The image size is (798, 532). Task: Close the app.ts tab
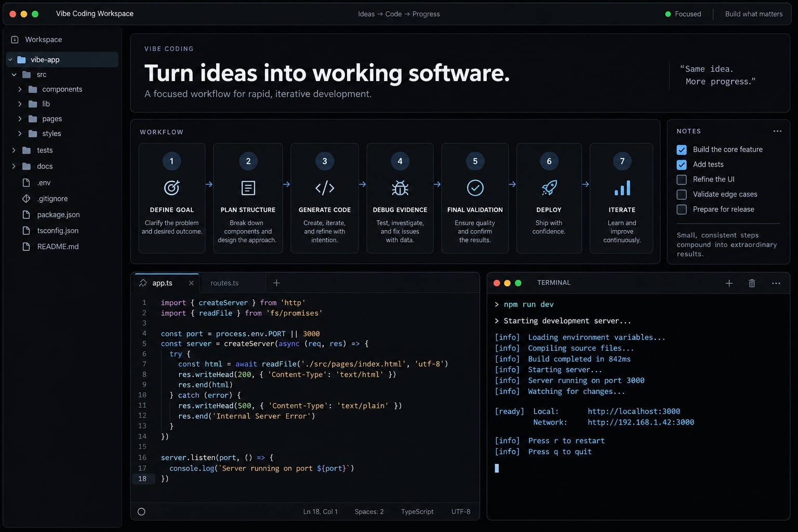pyautogui.click(x=191, y=283)
